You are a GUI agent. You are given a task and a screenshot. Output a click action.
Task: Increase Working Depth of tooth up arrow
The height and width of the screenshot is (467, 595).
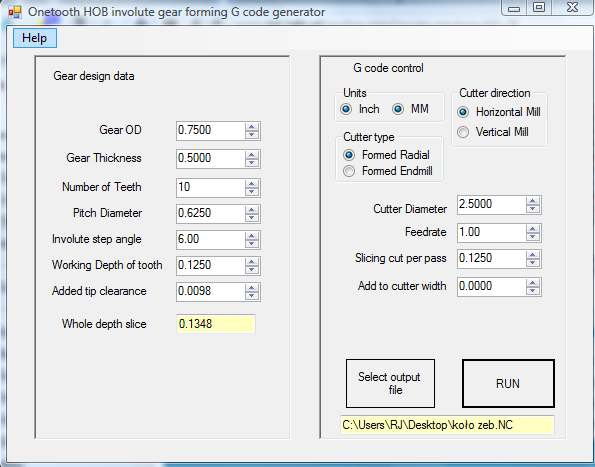click(252, 262)
